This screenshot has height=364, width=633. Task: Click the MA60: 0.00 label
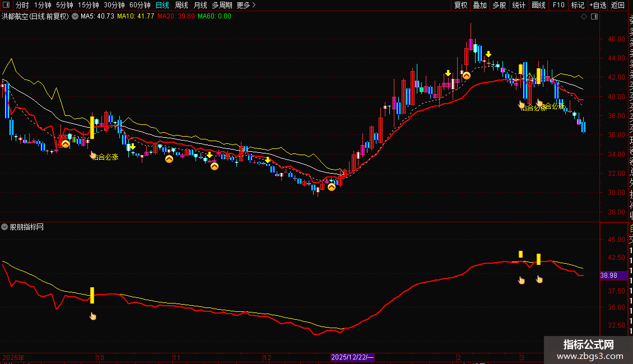[215, 16]
